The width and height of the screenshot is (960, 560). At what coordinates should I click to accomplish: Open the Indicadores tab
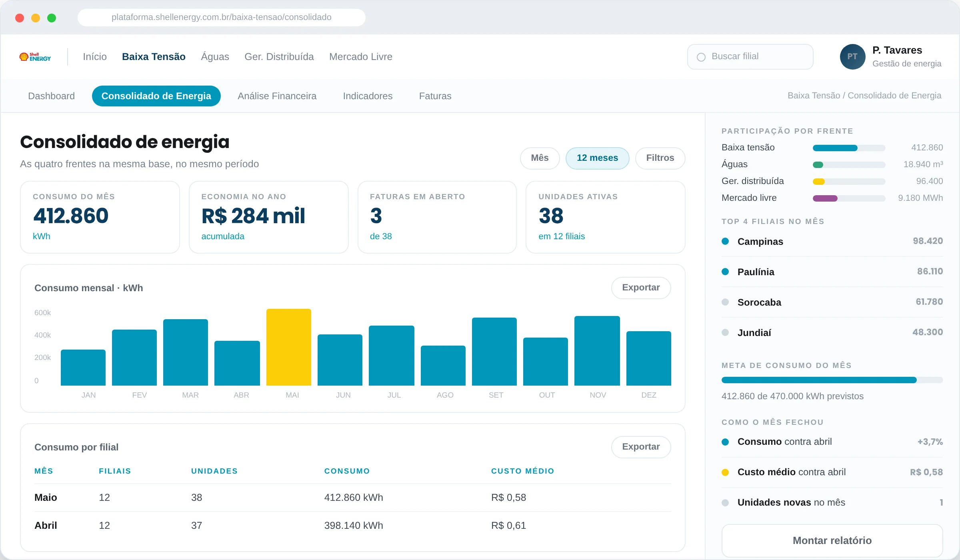[368, 96]
